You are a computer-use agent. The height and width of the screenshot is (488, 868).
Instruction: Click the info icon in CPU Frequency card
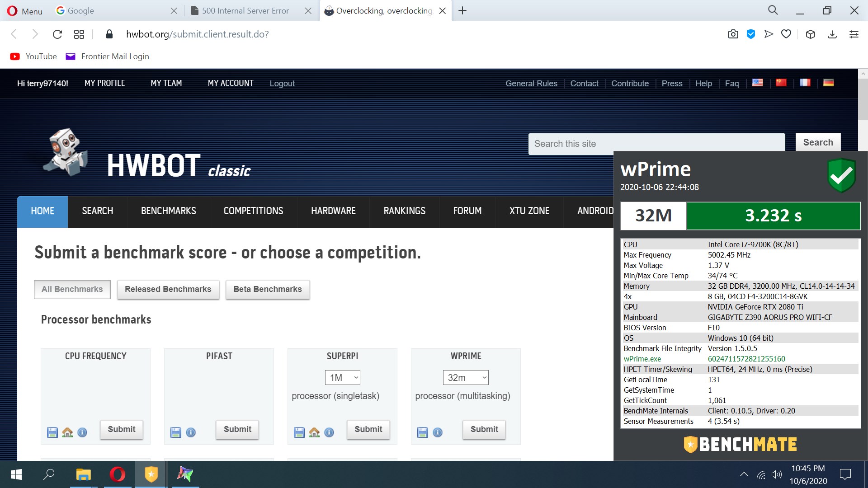pos(82,432)
